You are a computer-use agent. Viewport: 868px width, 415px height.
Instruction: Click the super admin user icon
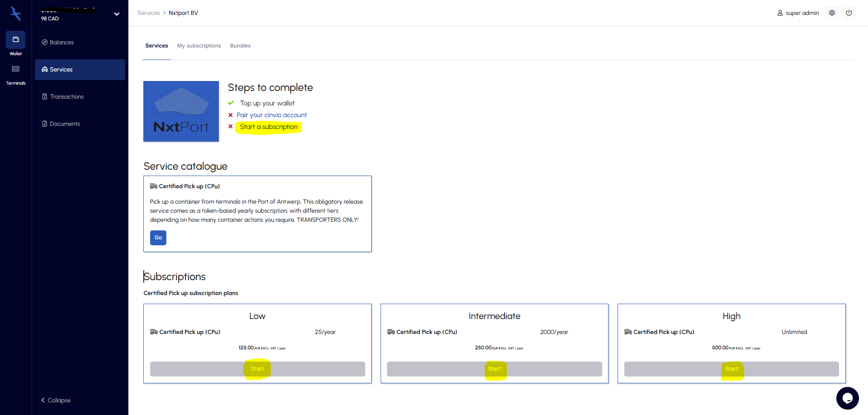click(780, 13)
